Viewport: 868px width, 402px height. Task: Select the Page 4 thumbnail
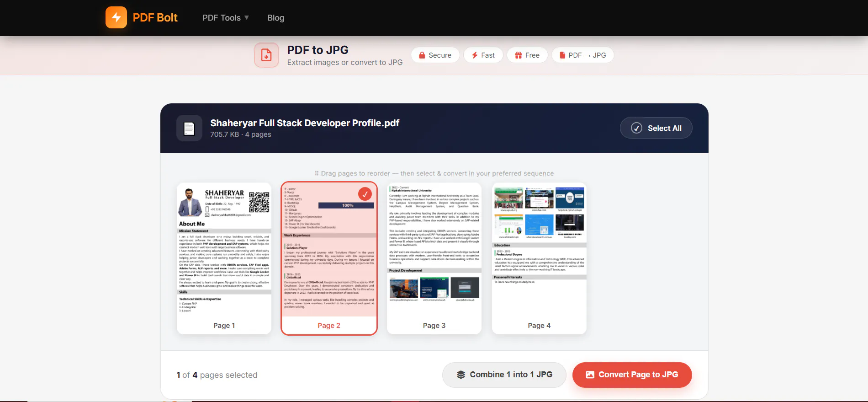[x=539, y=258]
